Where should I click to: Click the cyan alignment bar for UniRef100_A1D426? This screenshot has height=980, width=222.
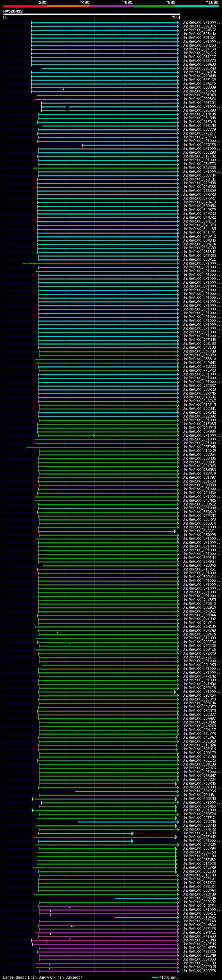click(x=146, y=917)
